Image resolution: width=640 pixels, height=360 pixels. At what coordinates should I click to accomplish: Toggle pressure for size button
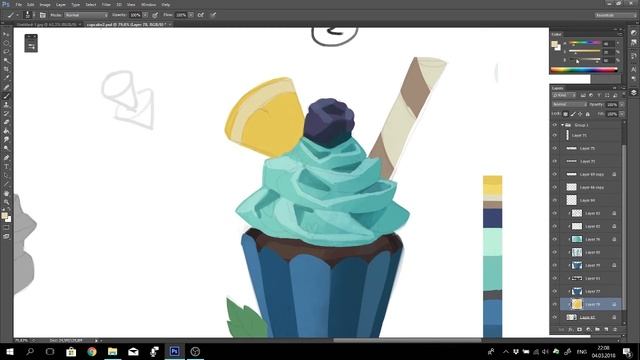coord(213,15)
